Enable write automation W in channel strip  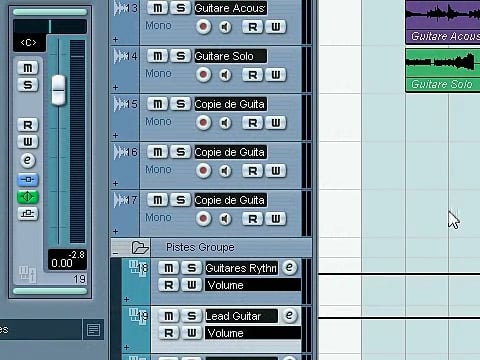28,142
